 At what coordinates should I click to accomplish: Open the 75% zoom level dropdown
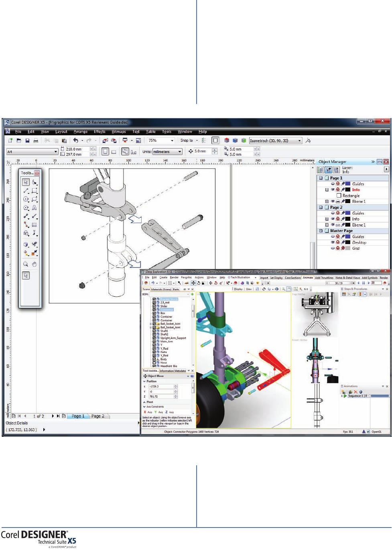pos(172,141)
